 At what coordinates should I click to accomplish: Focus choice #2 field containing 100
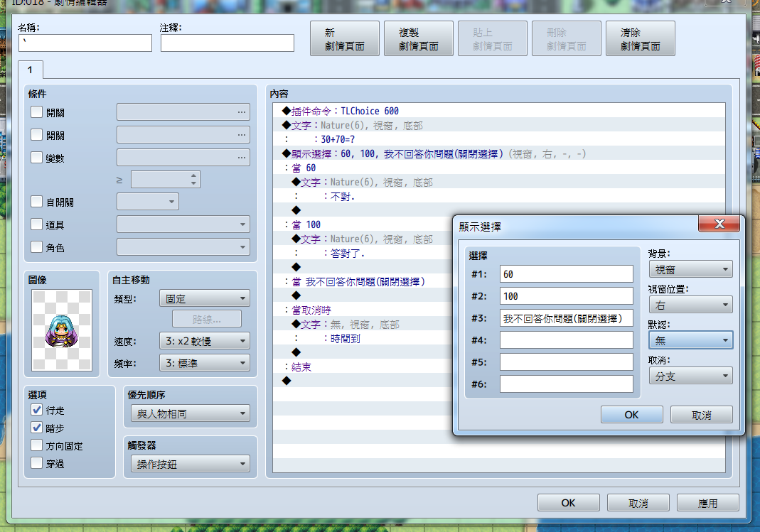click(566, 296)
